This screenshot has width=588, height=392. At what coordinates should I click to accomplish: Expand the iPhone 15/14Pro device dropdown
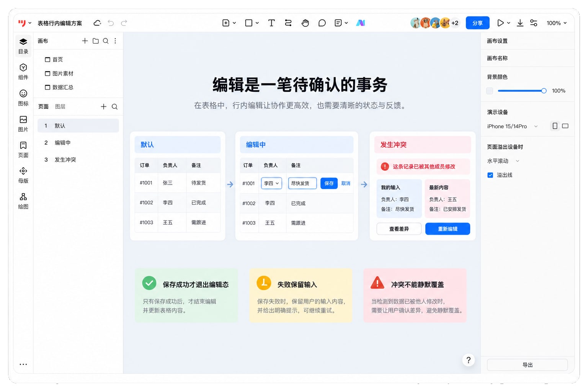513,126
